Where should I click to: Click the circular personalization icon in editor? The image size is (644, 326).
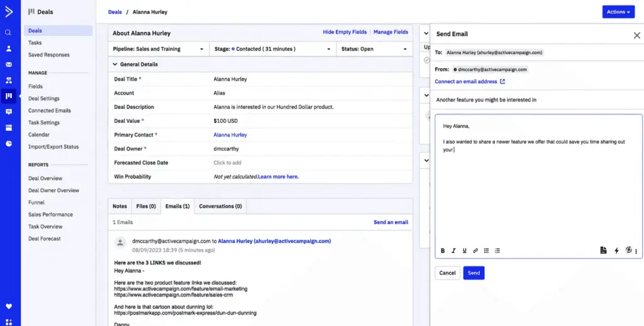click(x=628, y=250)
